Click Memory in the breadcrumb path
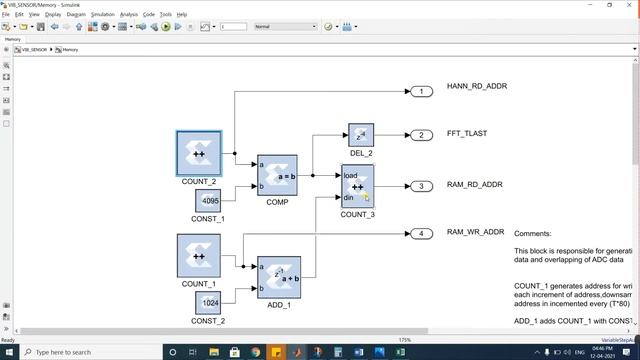The width and height of the screenshot is (640, 360). coord(70,50)
